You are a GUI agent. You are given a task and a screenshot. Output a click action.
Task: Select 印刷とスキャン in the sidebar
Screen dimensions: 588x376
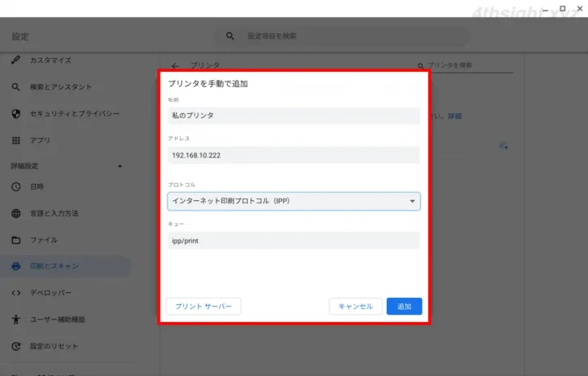coord(66,266)
